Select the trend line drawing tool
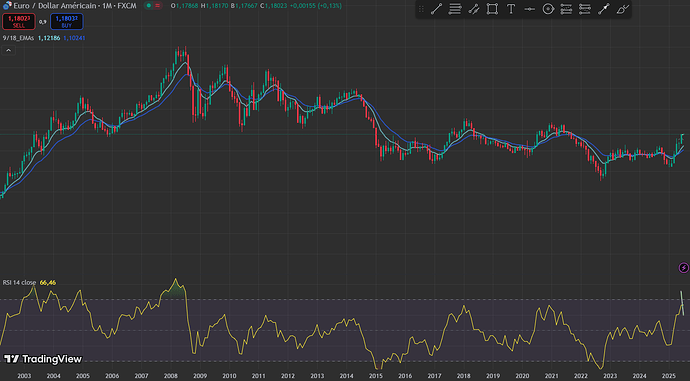 [x=436, y=9]
